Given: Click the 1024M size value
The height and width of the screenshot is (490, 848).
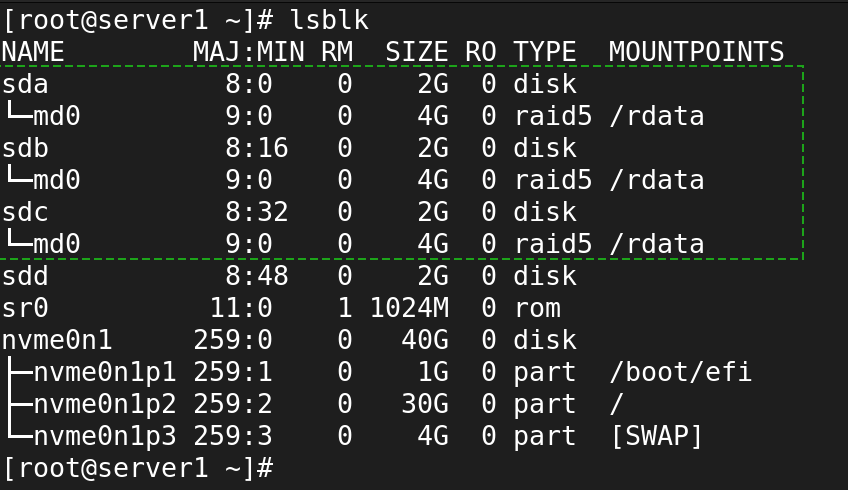Looking at the screenshot, I should click(x=409, y=308).
